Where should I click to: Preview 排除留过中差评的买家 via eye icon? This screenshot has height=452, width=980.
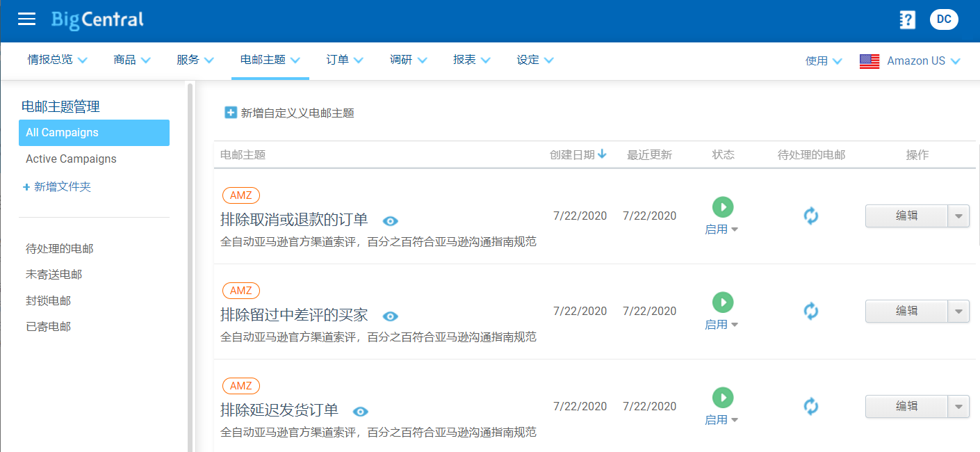[391, 316]
